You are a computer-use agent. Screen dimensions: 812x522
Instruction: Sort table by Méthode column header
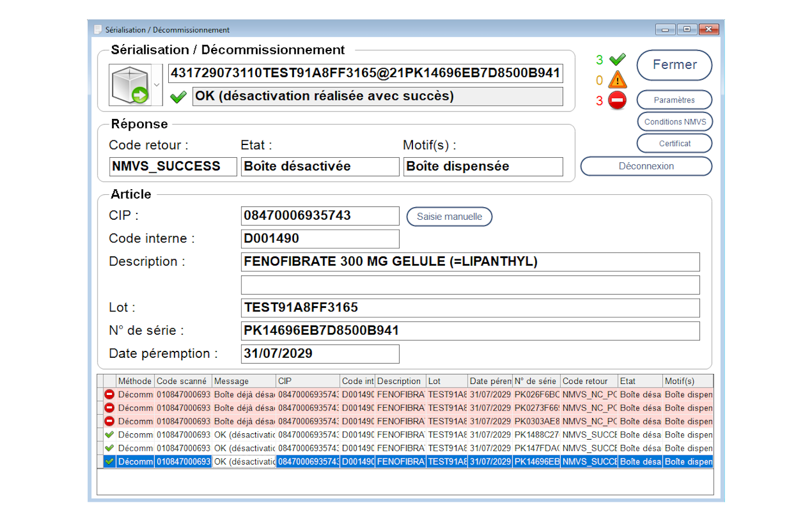(135, 381)
